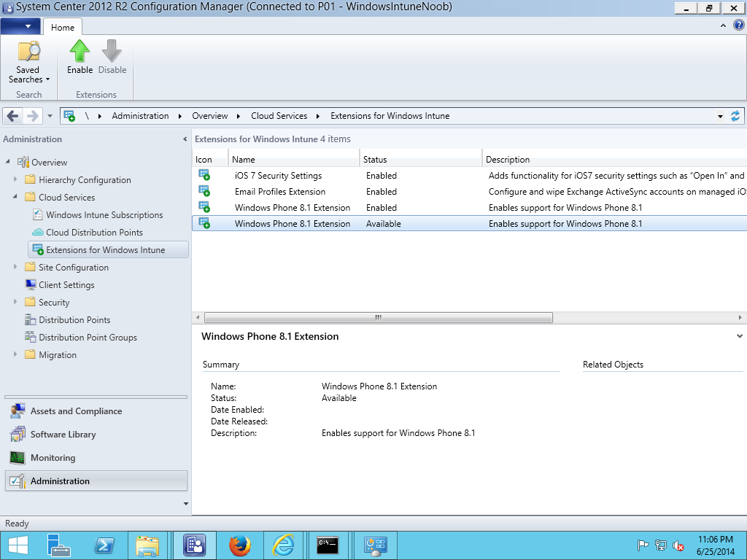Collapse the Administration navigation pane
Screen dimensions: 747x560
[x=185, y=139]
